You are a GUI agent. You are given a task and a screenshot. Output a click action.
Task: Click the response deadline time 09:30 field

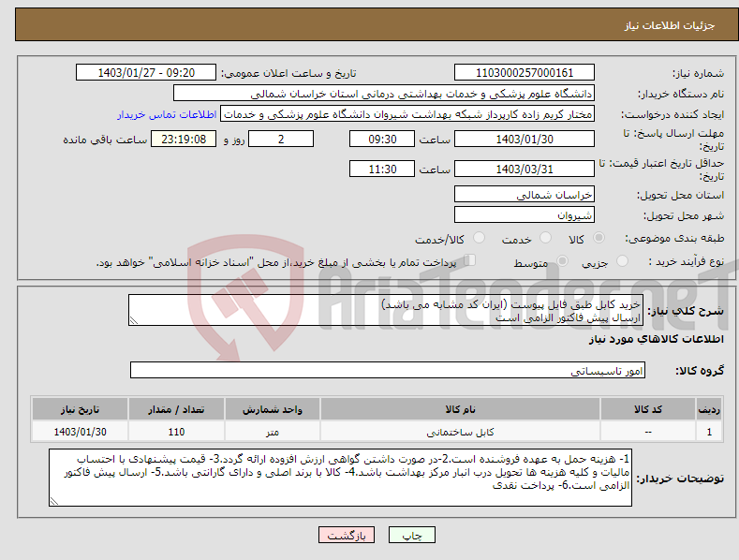click(x=382, y=139)
